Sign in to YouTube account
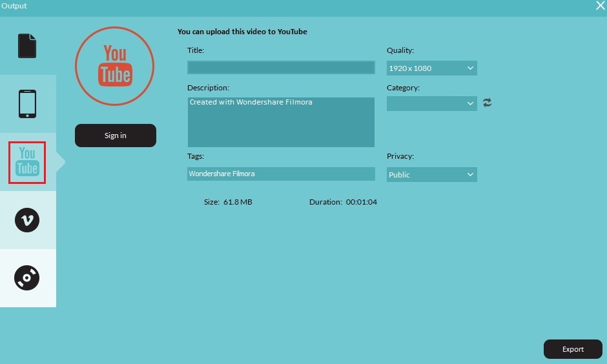Screen dimensions: 607x364 click(x=116, y=136)
